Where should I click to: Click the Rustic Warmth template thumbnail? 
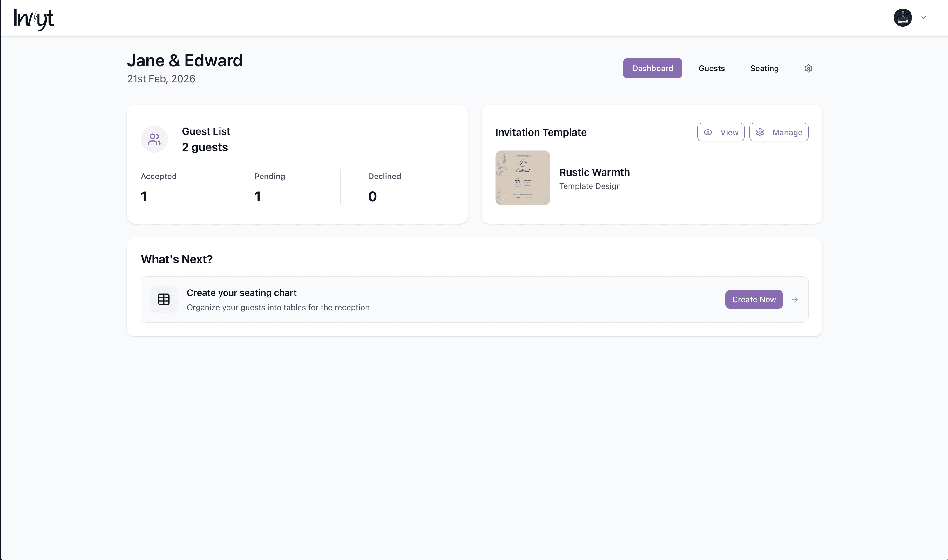[523, 178]
